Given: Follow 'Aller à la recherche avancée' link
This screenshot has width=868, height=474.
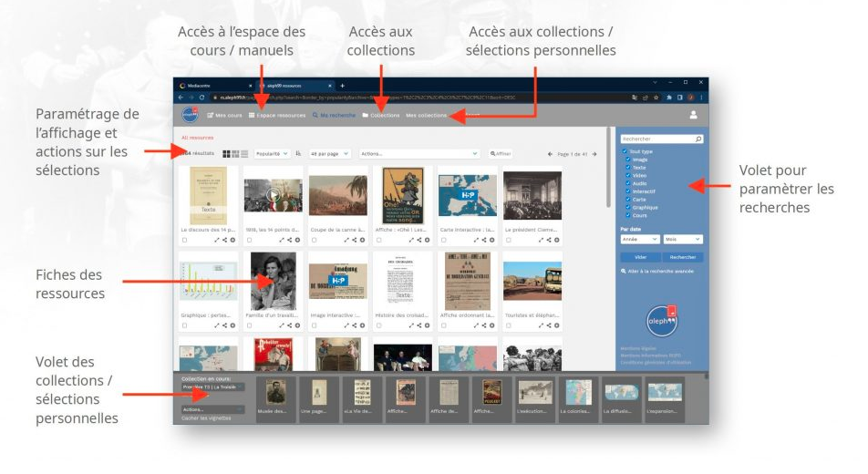Looking at the screenshot, I should (x=656, y=272).
